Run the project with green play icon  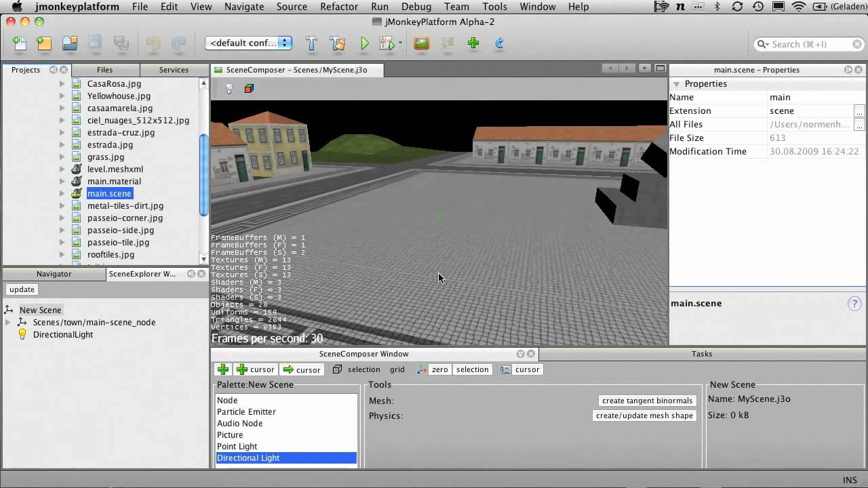point(364,43)
